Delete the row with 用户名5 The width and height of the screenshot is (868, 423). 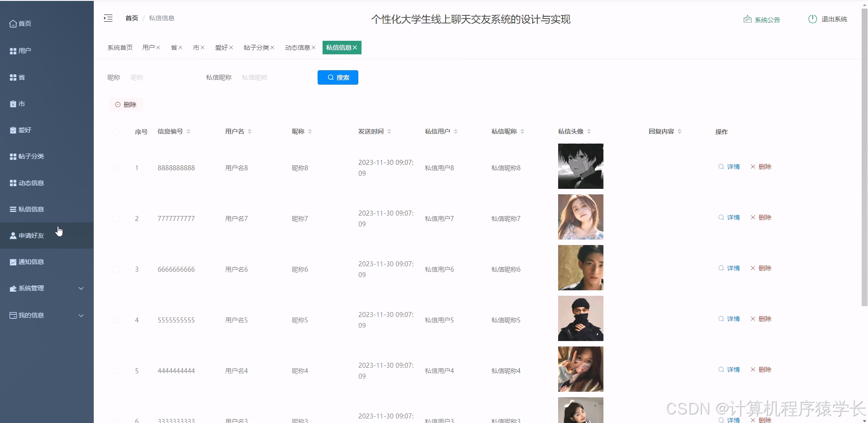pos(761,319)
